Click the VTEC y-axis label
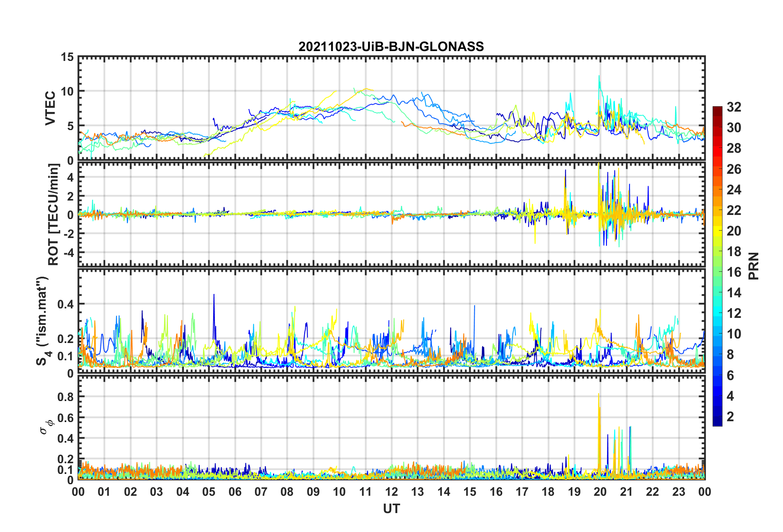Image resolution: width=783 pixels, height=532 pixels. pos(50,108)
